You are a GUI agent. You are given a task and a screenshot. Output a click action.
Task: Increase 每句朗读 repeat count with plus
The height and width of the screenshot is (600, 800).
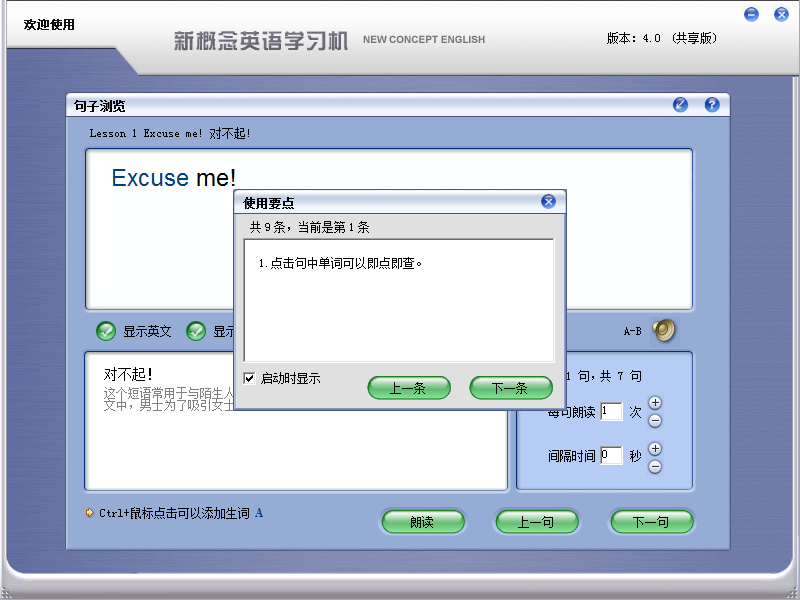coord(655,403)
